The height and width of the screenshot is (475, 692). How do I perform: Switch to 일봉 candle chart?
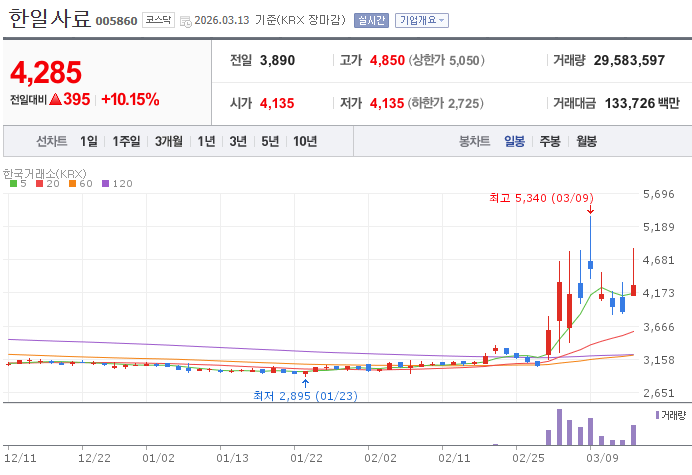tap(515, 141)
